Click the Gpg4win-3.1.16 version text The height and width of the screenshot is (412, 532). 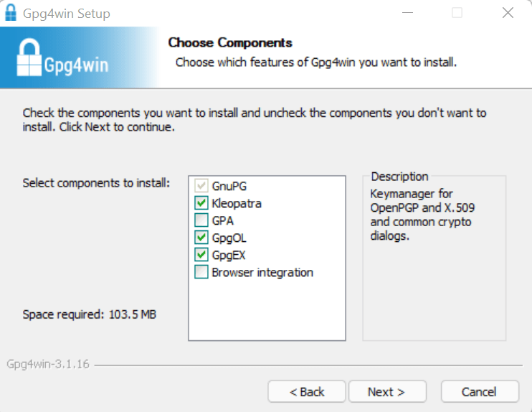pyautogui.click(x=48, y=364)
